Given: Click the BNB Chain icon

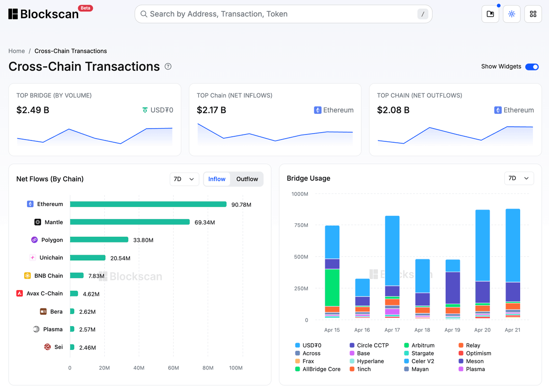Looking at the screenshot, I should click(27, 276).
